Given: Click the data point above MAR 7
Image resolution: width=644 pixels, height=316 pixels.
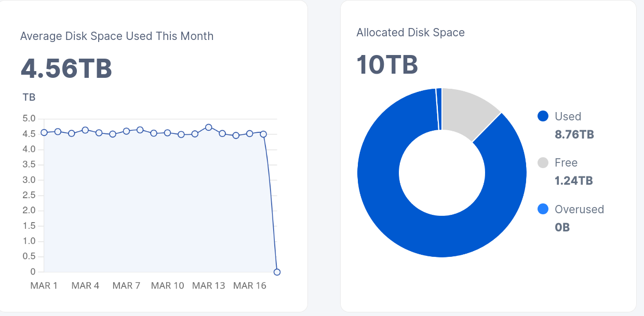Looking at the screenshot, I should (126, 131).
